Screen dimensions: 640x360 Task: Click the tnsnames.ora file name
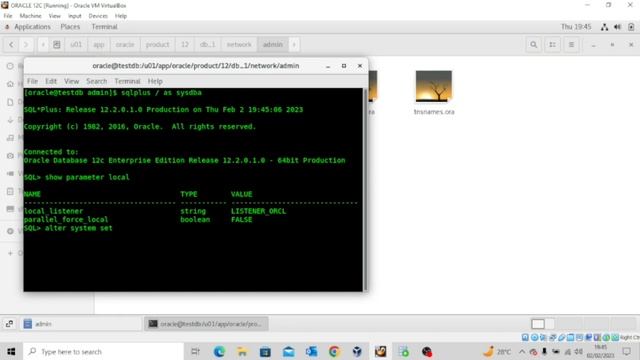434,112
